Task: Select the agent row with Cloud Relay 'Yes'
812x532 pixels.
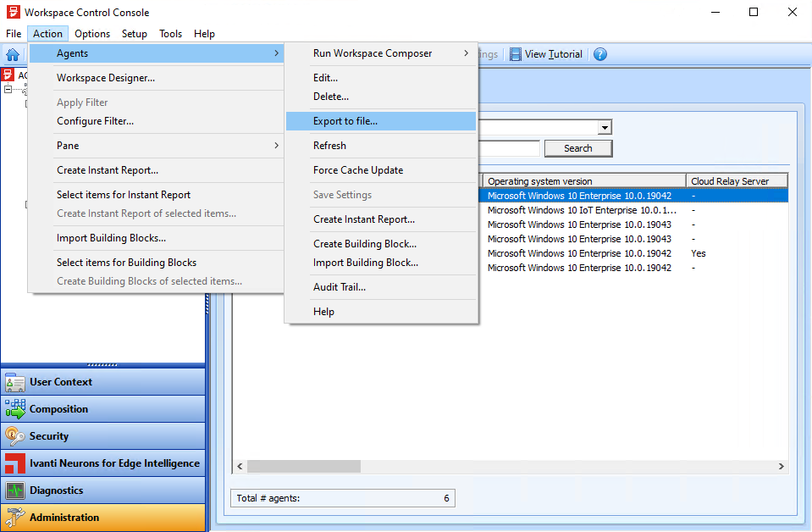Action: point(632,253)
